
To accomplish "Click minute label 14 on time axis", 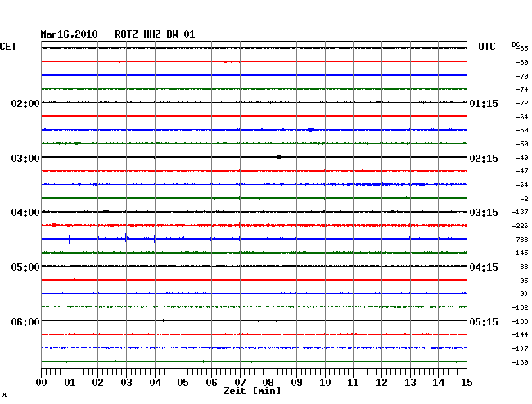I will (438, 383).
